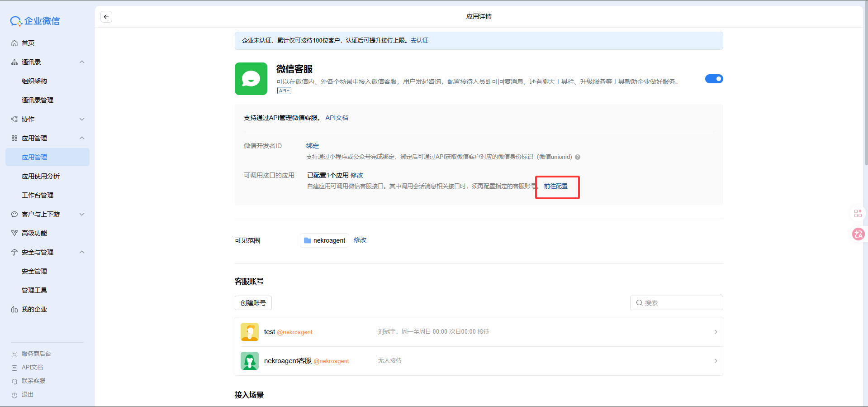Expand the 协作 section

[x=82, y=119]
